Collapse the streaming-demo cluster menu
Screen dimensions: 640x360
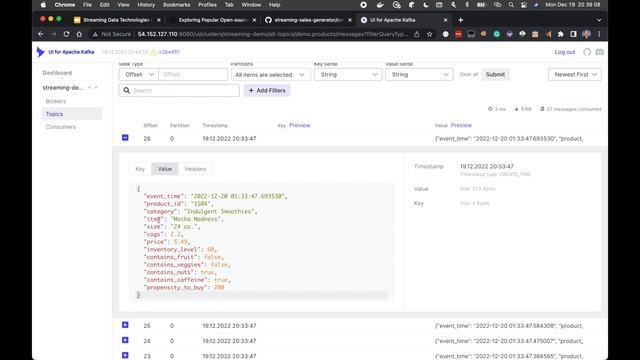click(96, 87)
